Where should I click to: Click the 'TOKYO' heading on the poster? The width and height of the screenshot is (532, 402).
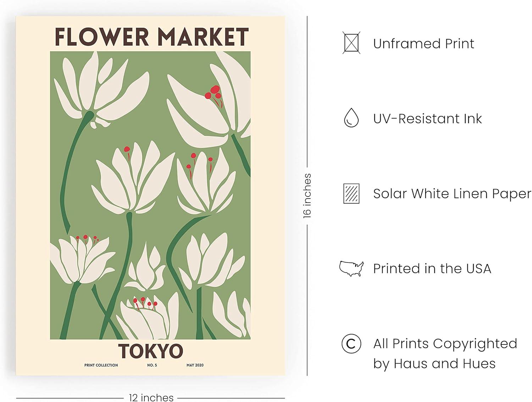coord(151,351)
